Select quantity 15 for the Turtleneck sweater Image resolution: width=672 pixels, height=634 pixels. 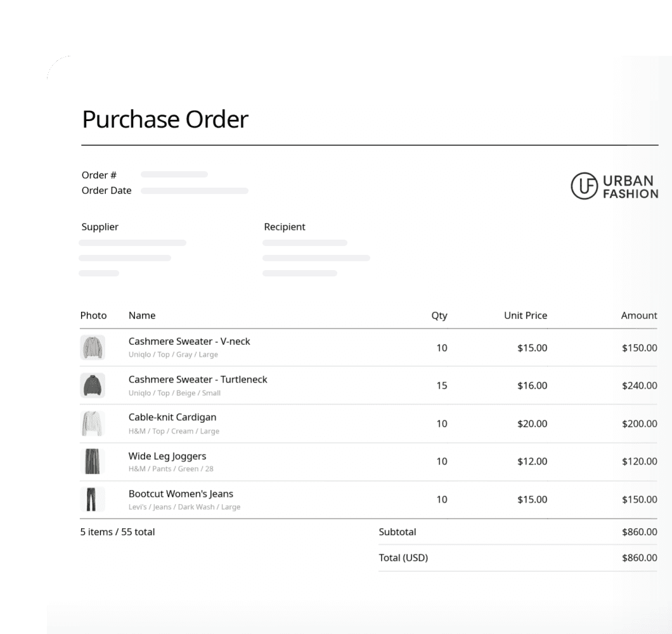pyautogui.click(x=442, y=385)
